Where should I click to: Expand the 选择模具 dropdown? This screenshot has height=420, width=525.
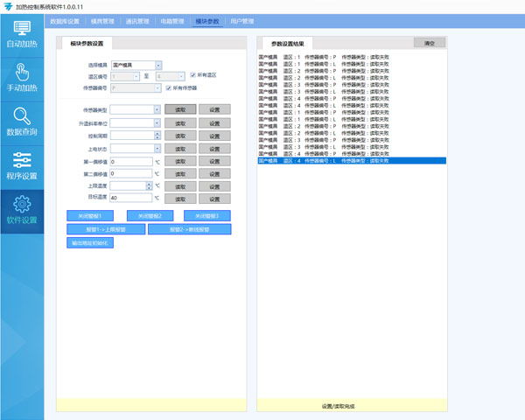[158, 65]
